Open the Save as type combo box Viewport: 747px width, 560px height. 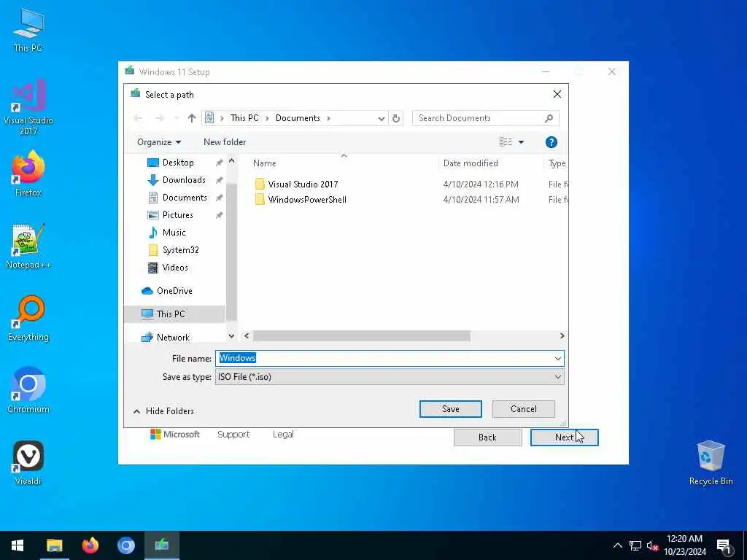coord(390,377)
